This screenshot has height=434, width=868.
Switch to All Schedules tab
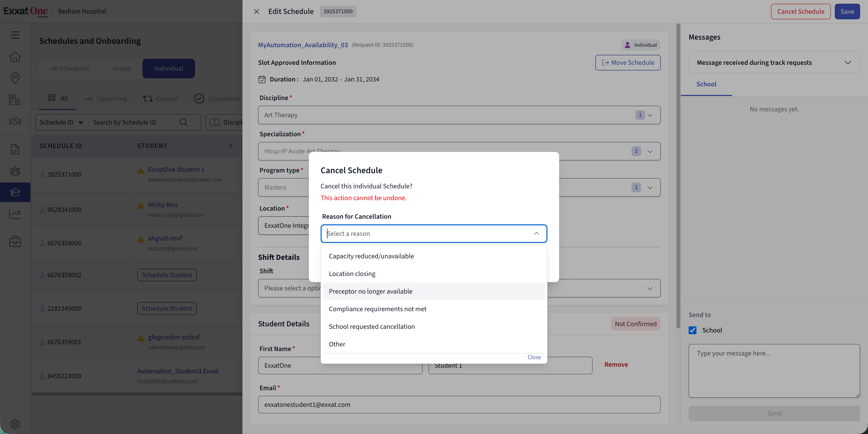pos(70,69)
